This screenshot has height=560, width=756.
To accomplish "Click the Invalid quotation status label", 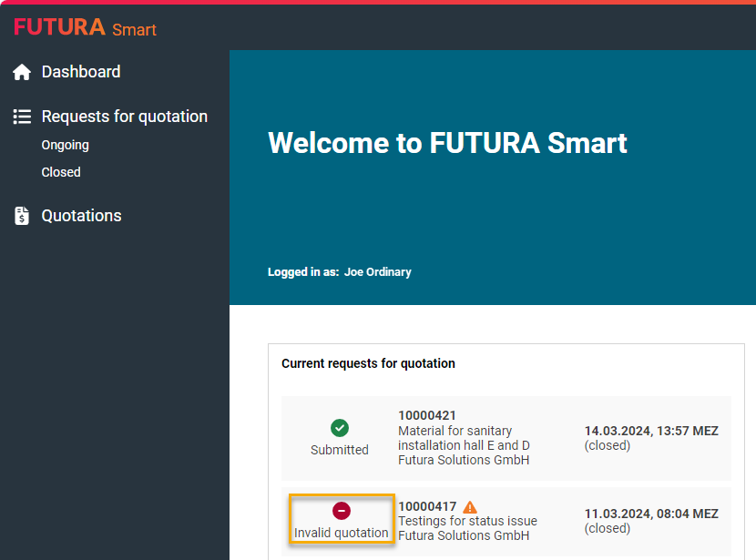I will pyautogui.click(x=341, y=533).
